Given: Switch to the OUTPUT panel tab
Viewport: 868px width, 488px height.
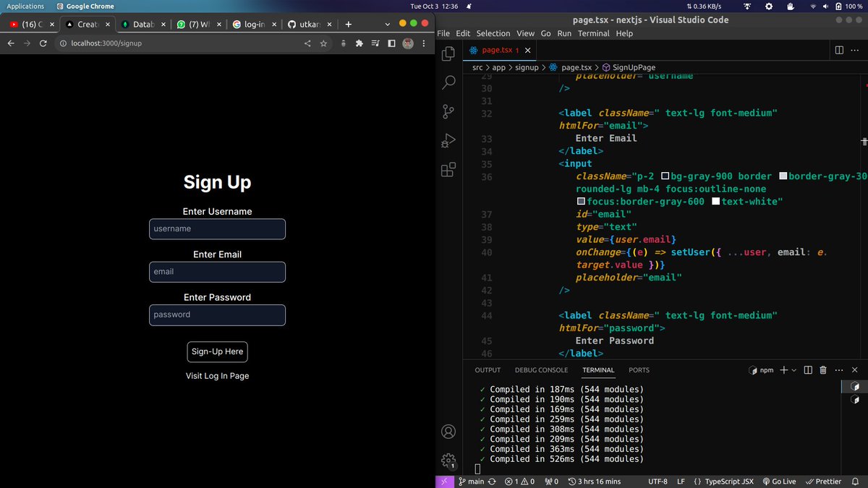Looking at the screenshot, I should pyautogui.click(x=488, y=370).
